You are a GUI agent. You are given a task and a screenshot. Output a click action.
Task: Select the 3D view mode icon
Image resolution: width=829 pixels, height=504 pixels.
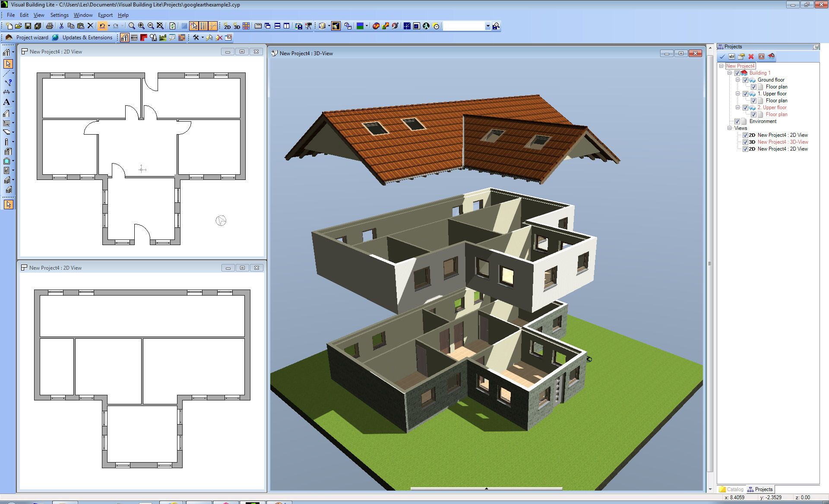(x=236, y=26)
